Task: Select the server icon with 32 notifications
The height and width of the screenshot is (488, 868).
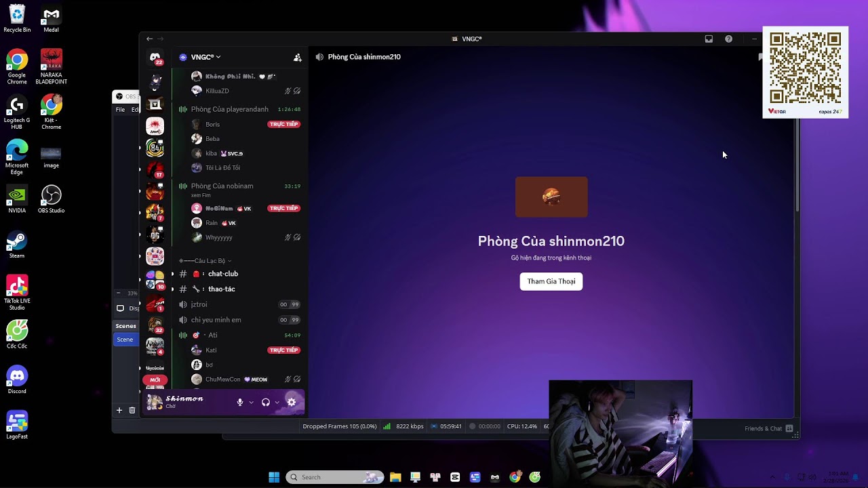Action: point(155,325)
